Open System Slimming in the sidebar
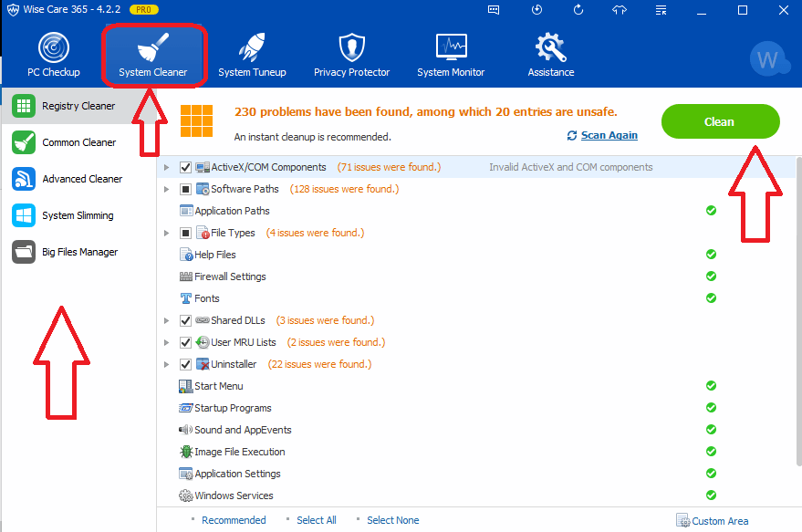Viewport: 802px width, 532px height. [78, 215]
